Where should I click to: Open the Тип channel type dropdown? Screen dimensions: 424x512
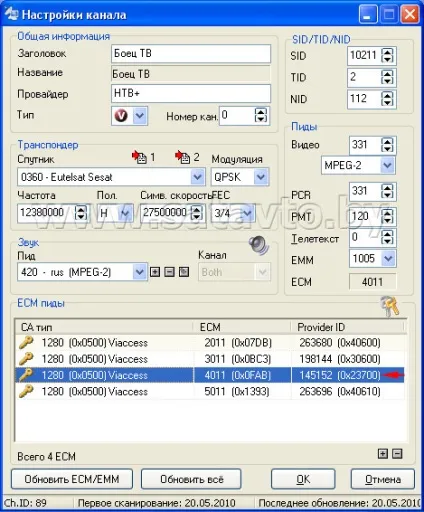(x=139, y=116)
